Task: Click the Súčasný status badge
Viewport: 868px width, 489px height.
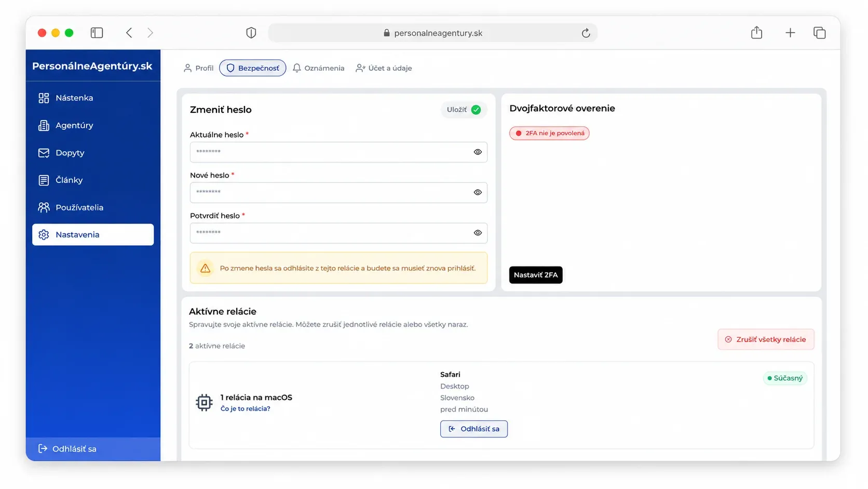Action: (x=785, y=378)
